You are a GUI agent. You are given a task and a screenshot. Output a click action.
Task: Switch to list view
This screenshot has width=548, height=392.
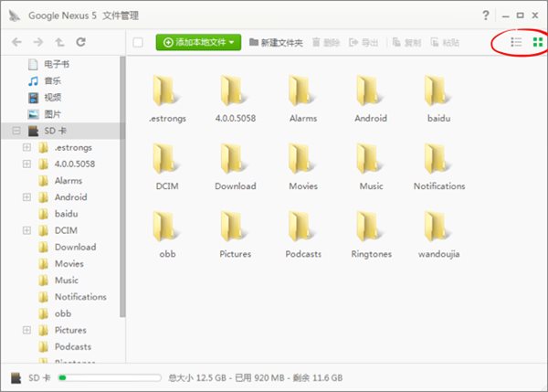click(516, 42)
